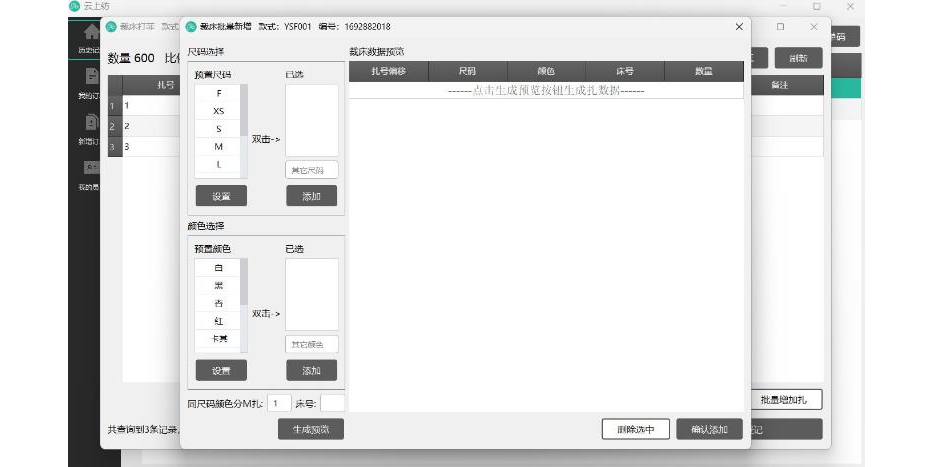Click 生成预览 button
The image size is (934, 467).
pos(311,429)
